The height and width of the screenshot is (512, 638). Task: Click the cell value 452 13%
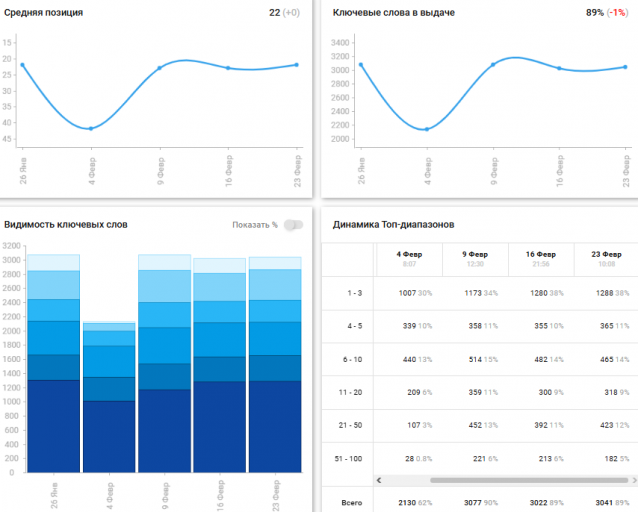pos(483,425)
